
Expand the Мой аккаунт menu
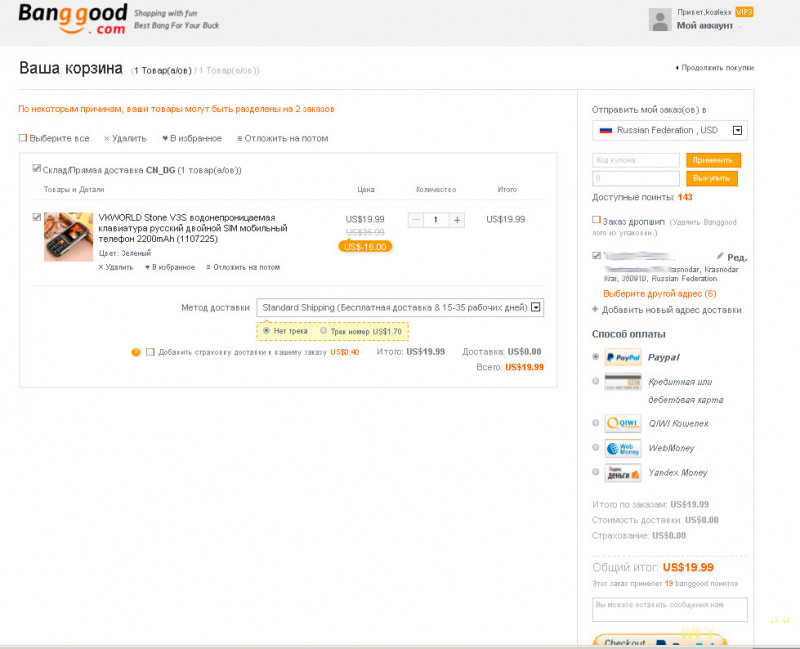pos(709,26)
